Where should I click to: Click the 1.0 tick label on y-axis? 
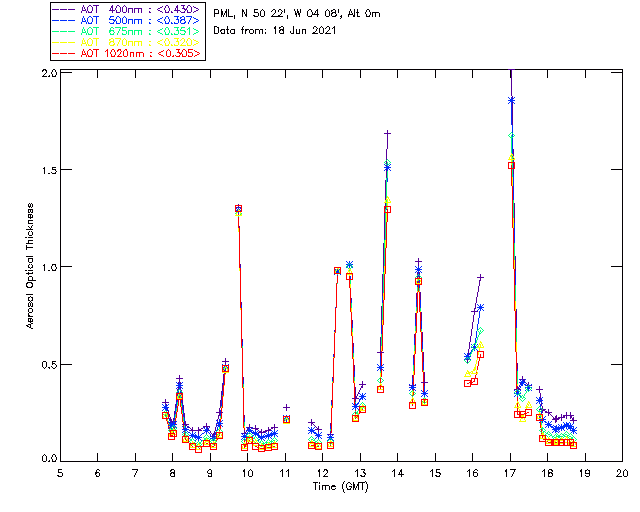(x=49, y=267)
